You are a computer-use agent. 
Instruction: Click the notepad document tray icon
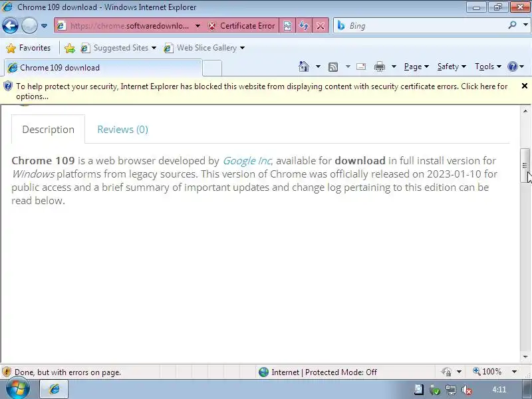point(418,390)
